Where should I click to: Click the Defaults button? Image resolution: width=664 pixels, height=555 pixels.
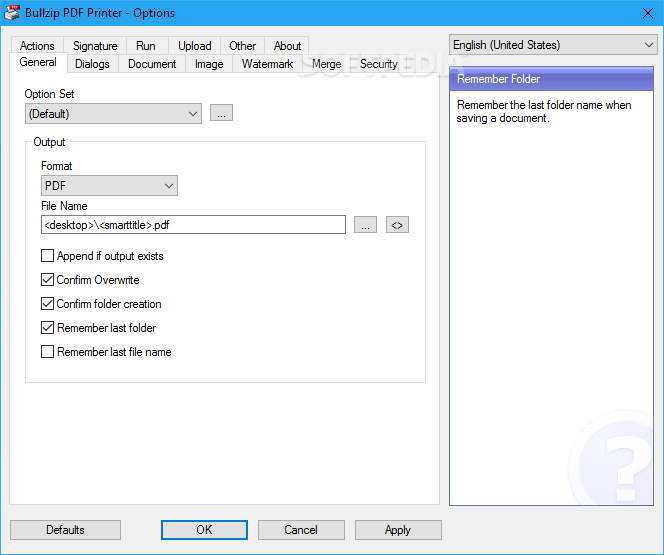pos(65,530)
